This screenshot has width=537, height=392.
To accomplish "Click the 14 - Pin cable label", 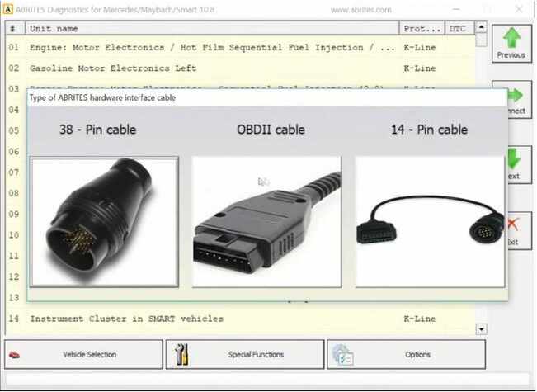I will point(430,130).
